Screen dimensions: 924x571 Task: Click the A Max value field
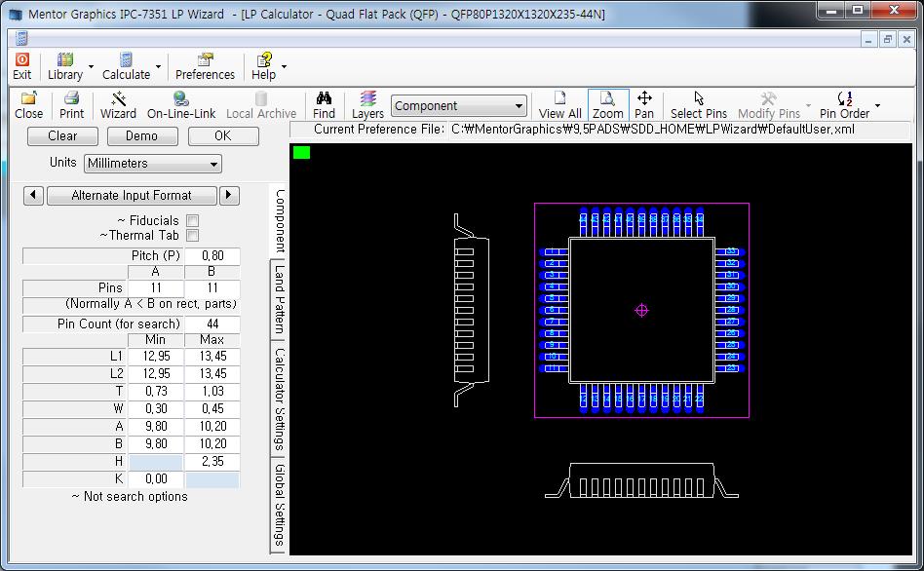point(212,427)
